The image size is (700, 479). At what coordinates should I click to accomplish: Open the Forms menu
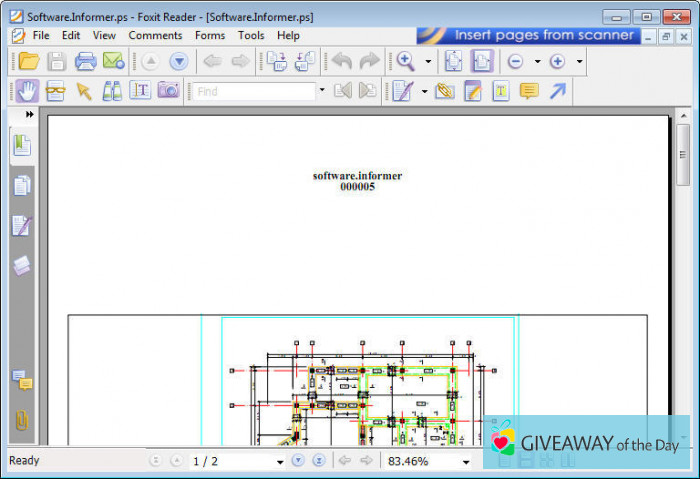[x=210, y=35]
